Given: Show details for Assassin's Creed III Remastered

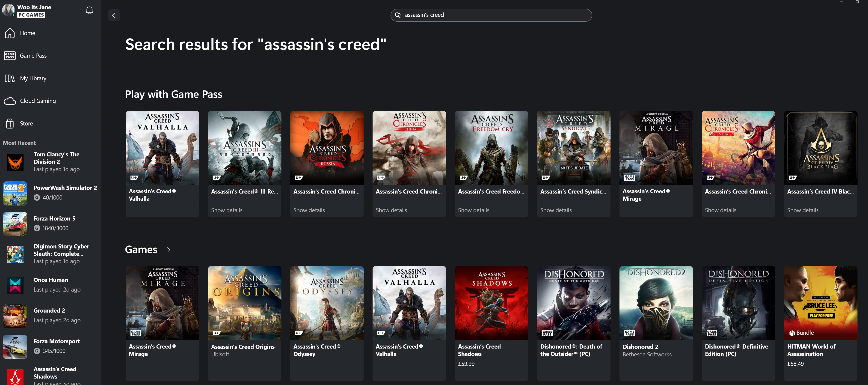Looking at the screenshot, I should 226,210.
